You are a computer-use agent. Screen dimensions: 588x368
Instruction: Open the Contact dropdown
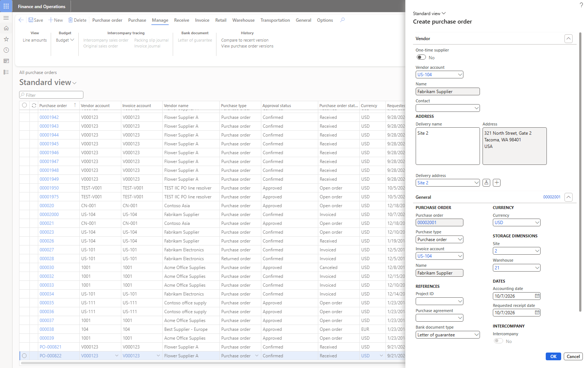pyautogui.click(x=477, y=108)
